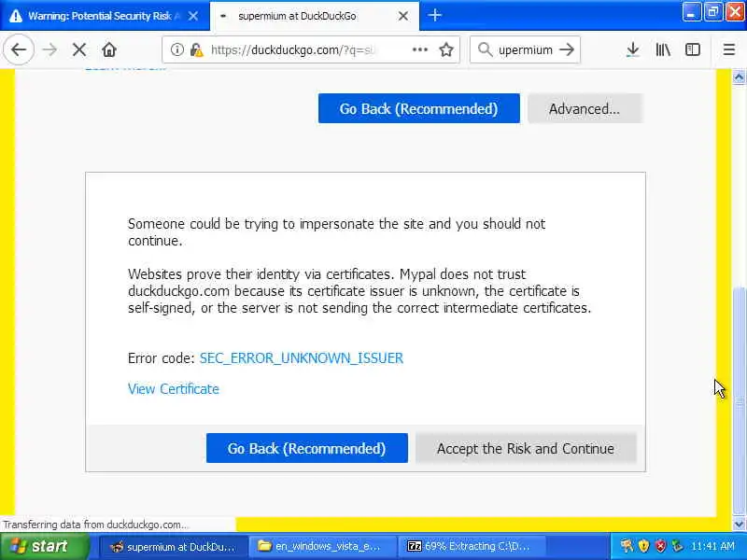Click Go Back (Recommended) beside Accept the Risk
Viewport: 747px width, 560px height.
coord(307,448)
